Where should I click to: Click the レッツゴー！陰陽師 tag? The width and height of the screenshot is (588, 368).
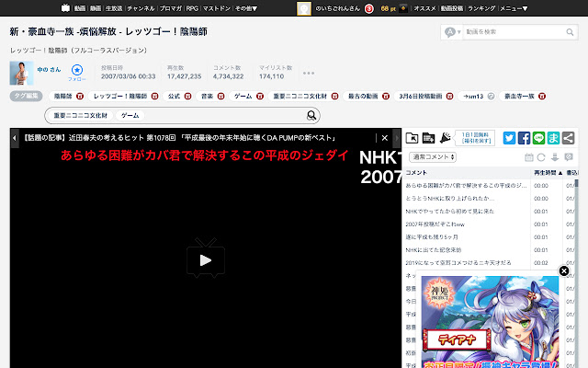coord(120,96)
